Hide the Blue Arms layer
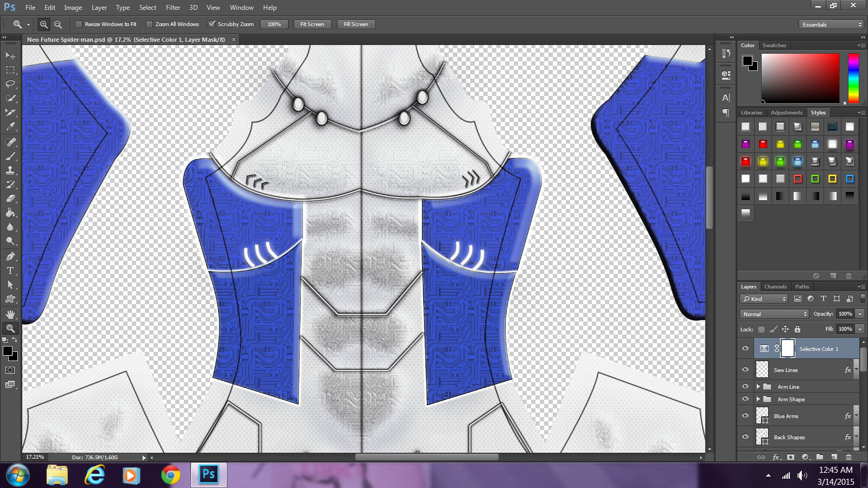This screenshot has height=488, width=868. [x=745, y=416]
